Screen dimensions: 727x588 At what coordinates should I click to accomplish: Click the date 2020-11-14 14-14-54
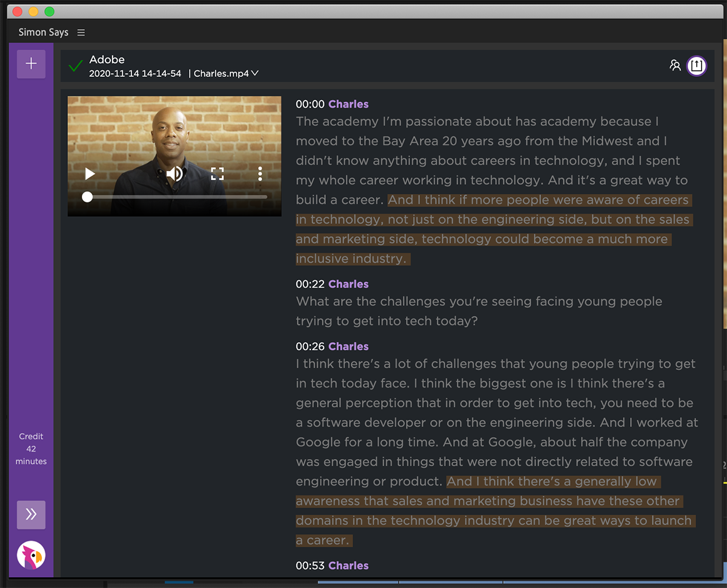(x=135, y=73)
